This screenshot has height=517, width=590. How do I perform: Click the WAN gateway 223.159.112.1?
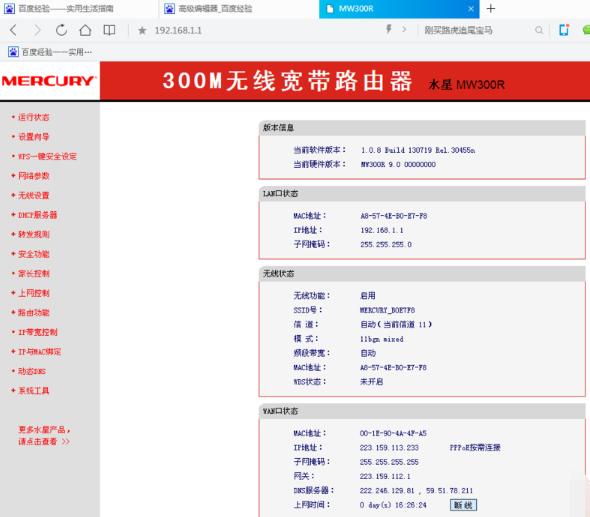click(x=385, y=476)
